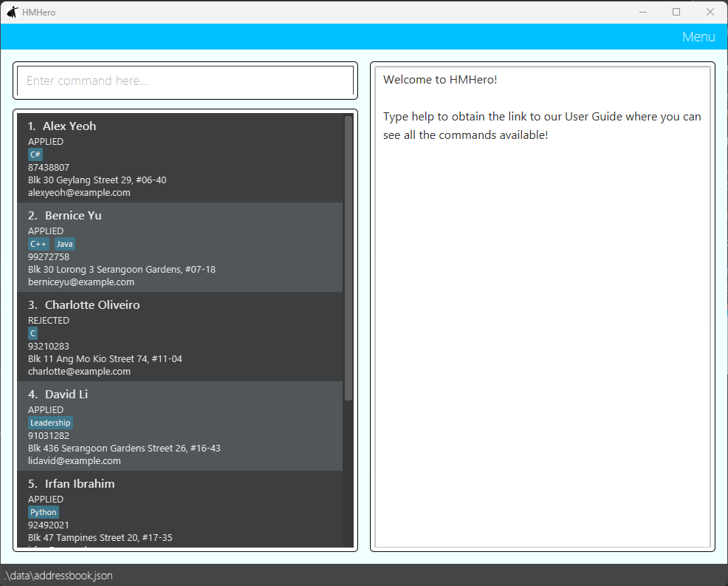The height and width of the screenshot is (586, 728).
Task: Select the Alex Yeoh applicant card
Action: (x=179, y=158)
